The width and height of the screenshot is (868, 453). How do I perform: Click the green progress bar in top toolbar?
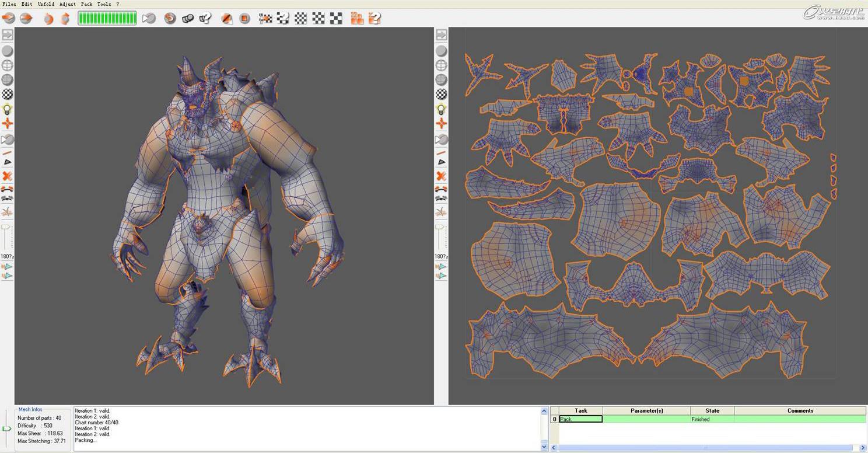coord(107,18)
